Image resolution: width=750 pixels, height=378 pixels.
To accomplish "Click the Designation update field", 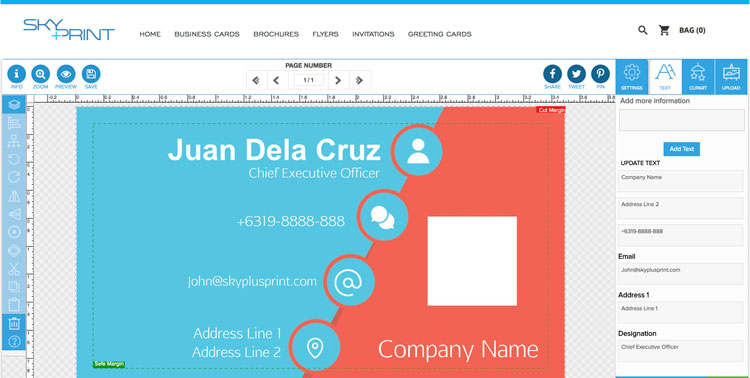I will (x=681, y=351).
